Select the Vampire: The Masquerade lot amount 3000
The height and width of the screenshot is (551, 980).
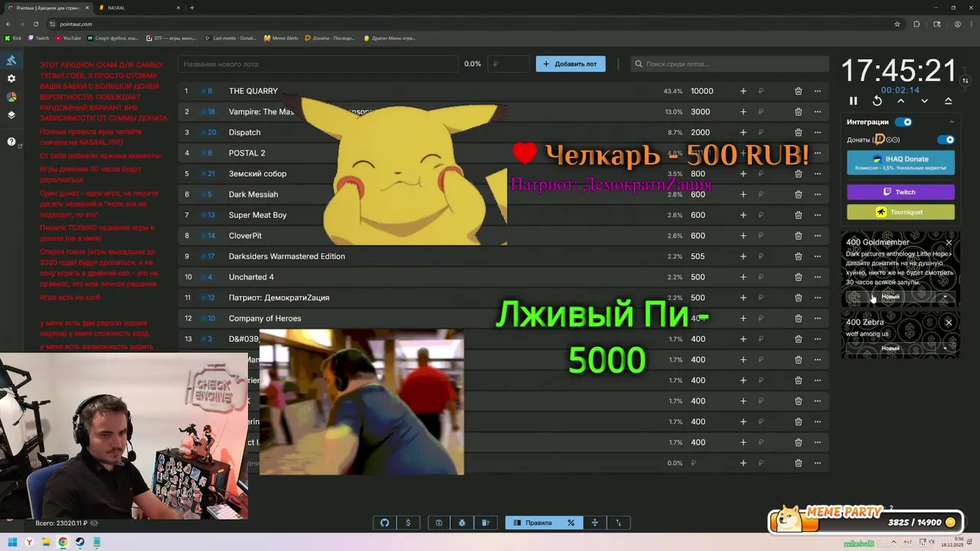pyautogui.click(x=701, y=112)
